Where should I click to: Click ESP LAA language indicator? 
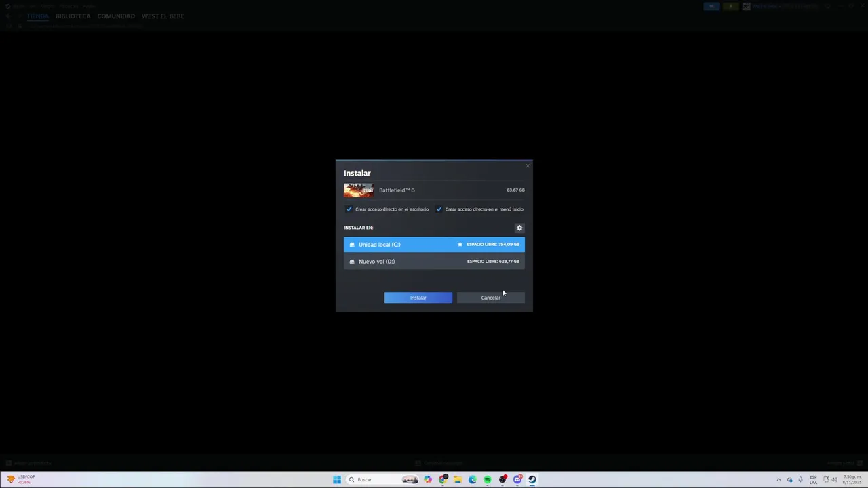pos(813,479)
